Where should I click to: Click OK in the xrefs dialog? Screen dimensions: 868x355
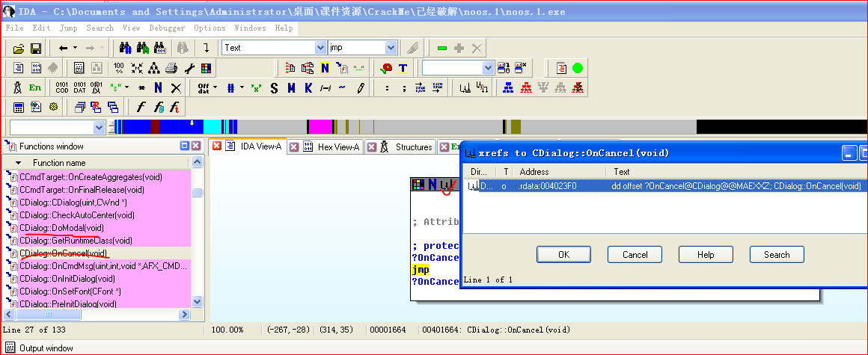(563, 254)
